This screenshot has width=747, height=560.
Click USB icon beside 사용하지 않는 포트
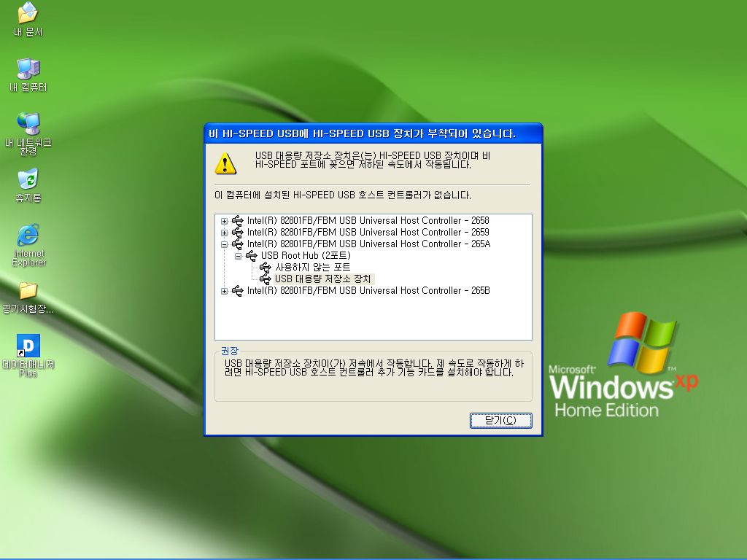click(x=266, y=267)
